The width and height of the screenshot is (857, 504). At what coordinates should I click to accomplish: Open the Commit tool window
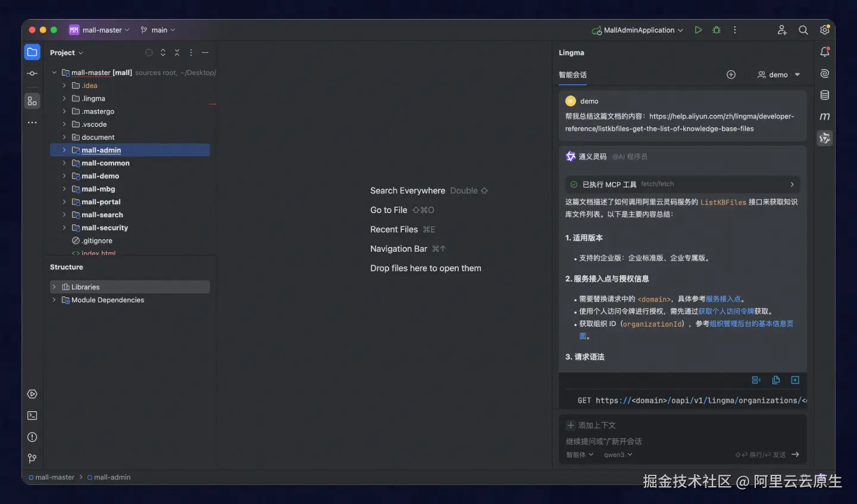(32, 74)
